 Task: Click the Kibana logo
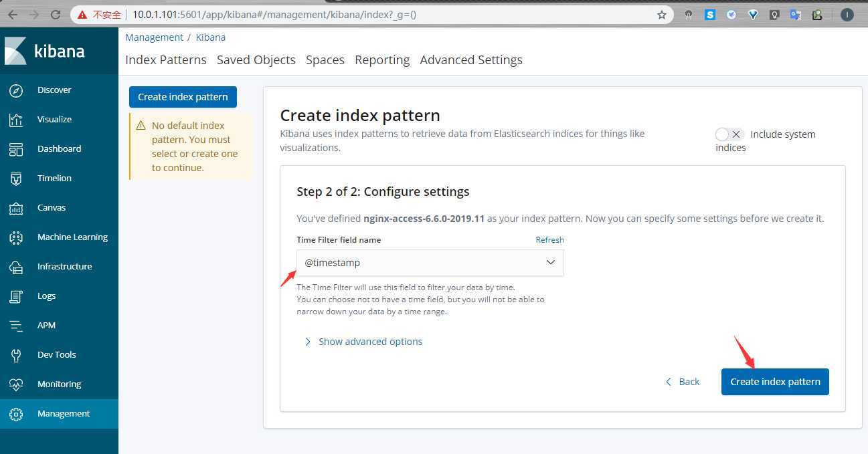[x=45, y=51]
